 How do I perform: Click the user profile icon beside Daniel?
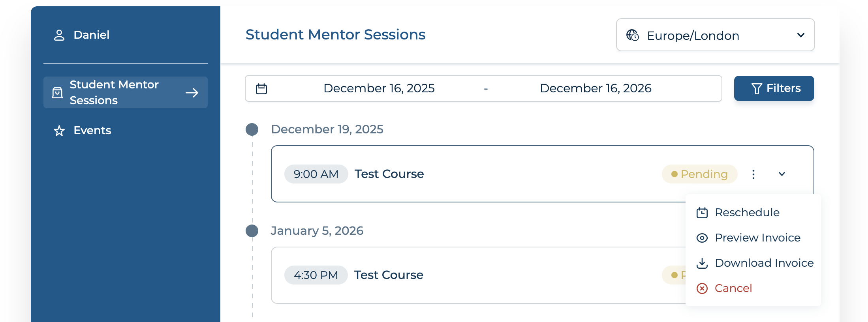(59, 35)
